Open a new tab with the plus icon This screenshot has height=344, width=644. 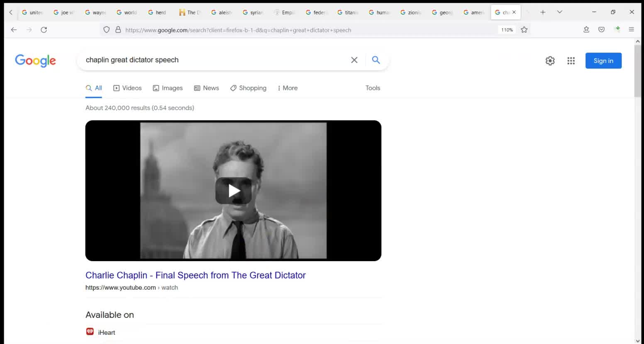click(x=543, y=12)
